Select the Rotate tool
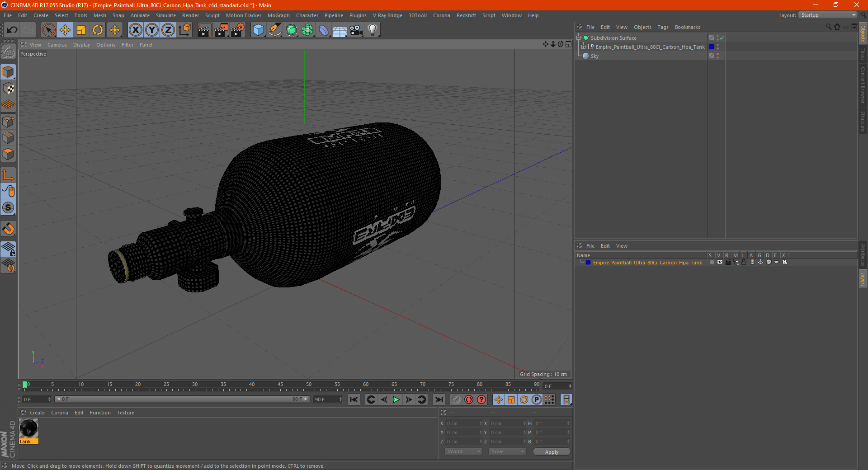Viewport: 868px width, 470px height. [98, 30]
